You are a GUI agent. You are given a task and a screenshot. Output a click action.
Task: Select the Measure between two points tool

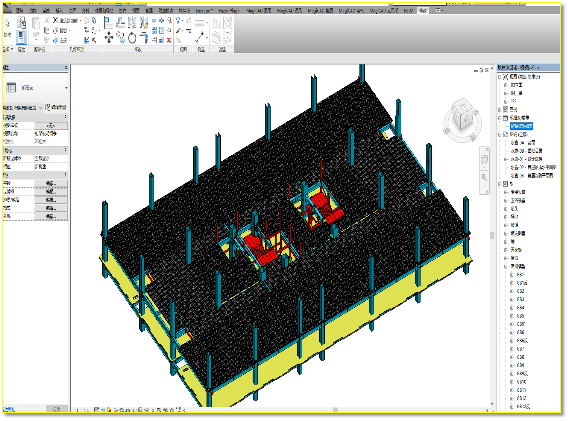coord(200,37)
